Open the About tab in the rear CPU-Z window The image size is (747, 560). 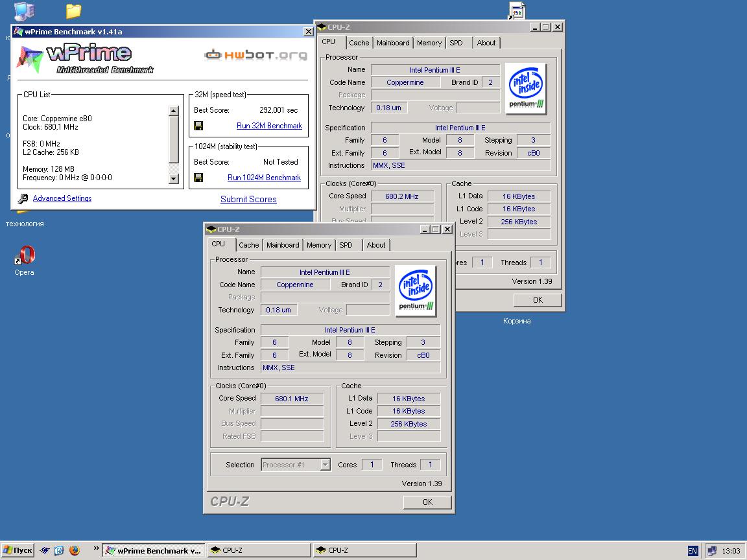point(486,43)
